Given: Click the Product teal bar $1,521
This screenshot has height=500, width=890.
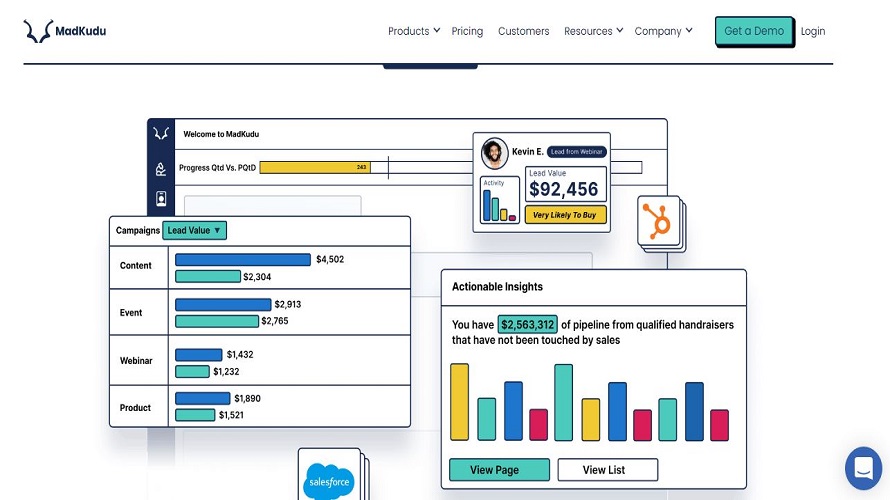Looking at the screenshot, I should coord(195,415).
